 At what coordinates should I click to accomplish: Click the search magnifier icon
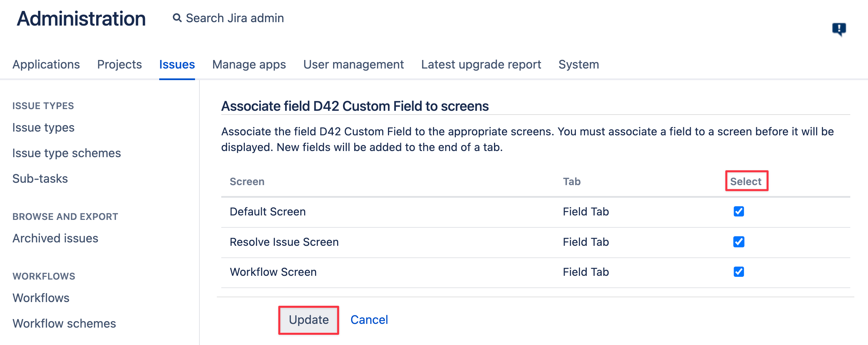pos(177,18)
